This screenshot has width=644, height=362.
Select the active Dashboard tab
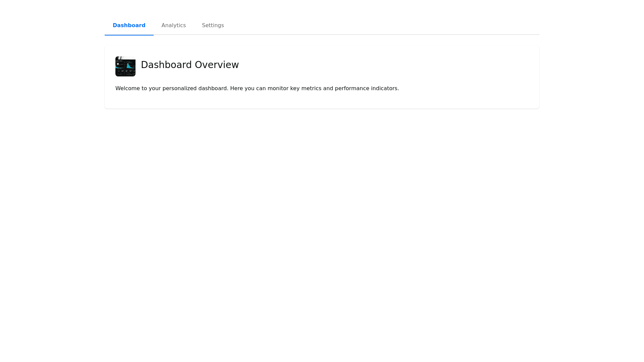[x=129, y=25]
